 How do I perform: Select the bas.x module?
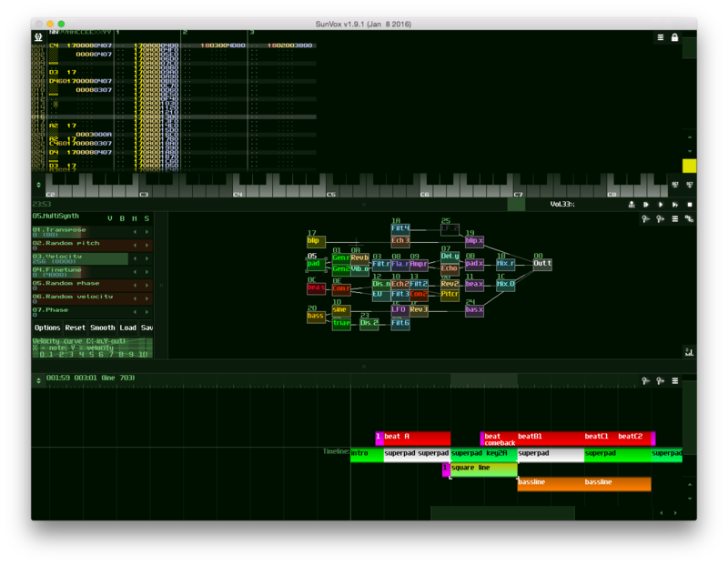[474, 310]
